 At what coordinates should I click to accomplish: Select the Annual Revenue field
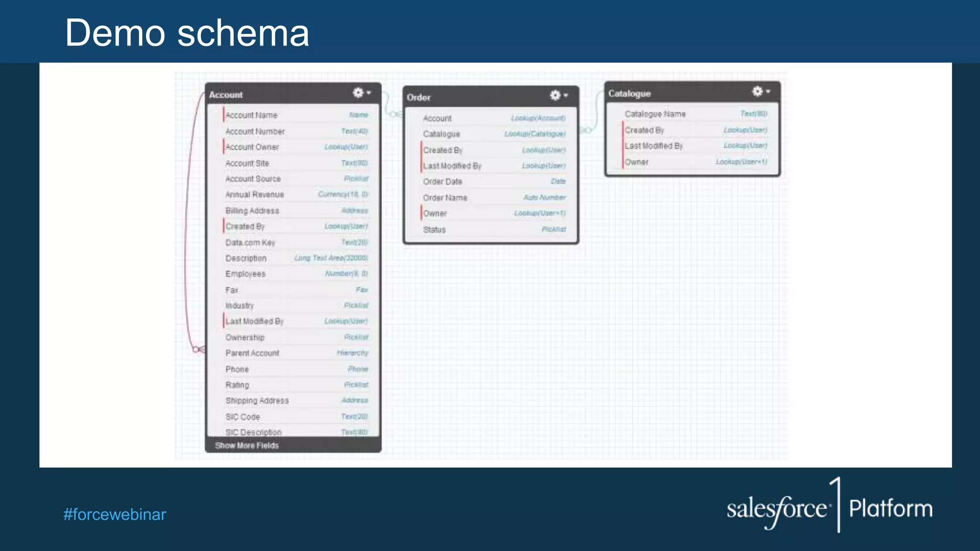[x=296, y=195]
